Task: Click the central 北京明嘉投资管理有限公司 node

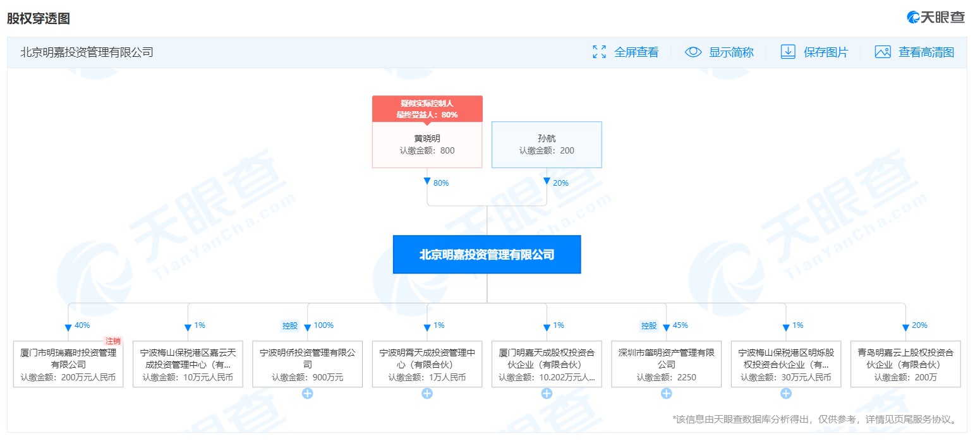Action: pos(487,255)
